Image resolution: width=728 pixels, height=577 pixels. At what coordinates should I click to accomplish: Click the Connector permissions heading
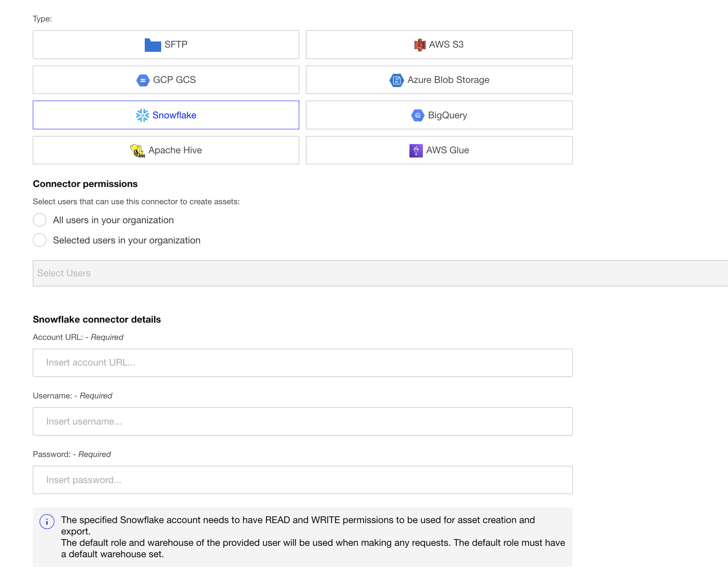tap(85, 184)
